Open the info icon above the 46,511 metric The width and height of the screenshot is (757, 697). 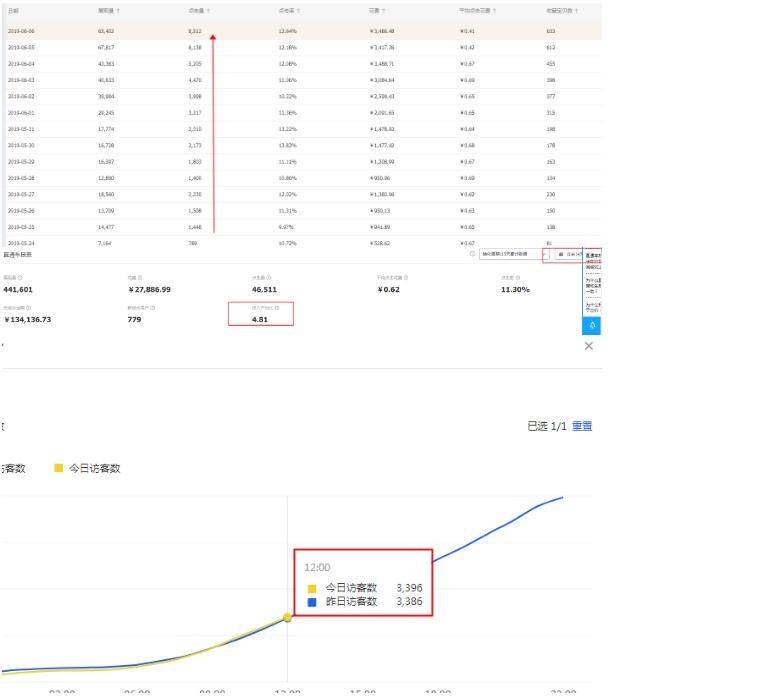click(269, 278)
